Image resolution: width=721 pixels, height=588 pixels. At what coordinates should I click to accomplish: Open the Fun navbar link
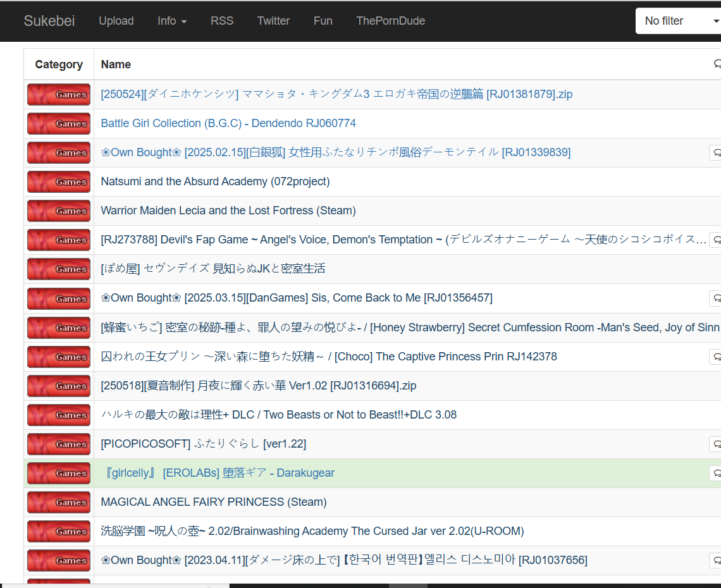click(x=323, y=21)
